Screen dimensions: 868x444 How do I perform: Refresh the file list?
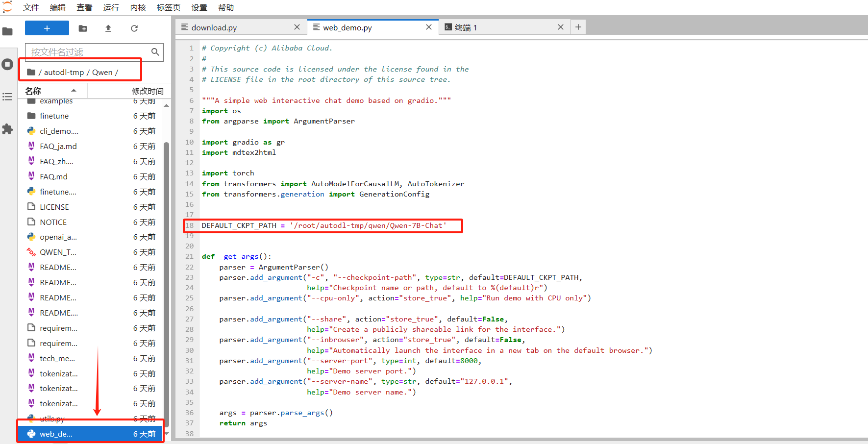134,28
